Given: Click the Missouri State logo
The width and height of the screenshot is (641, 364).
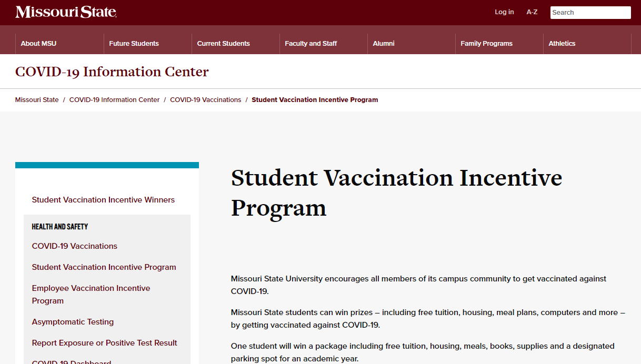Looking at the screenshot, I should 66,12.
